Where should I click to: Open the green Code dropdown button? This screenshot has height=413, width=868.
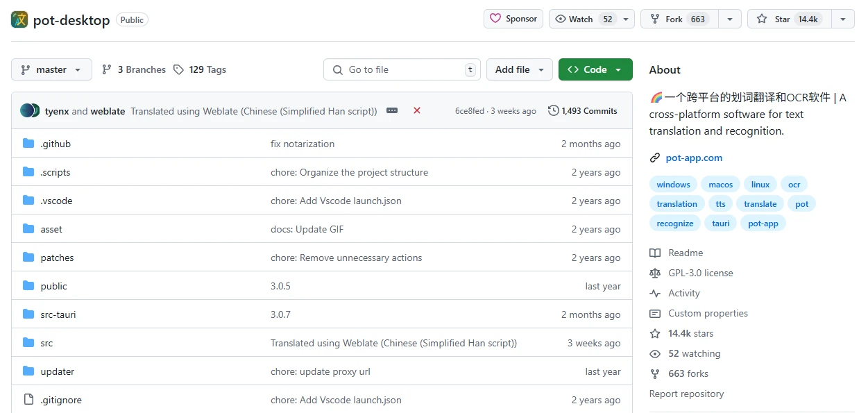pos(595,69)
